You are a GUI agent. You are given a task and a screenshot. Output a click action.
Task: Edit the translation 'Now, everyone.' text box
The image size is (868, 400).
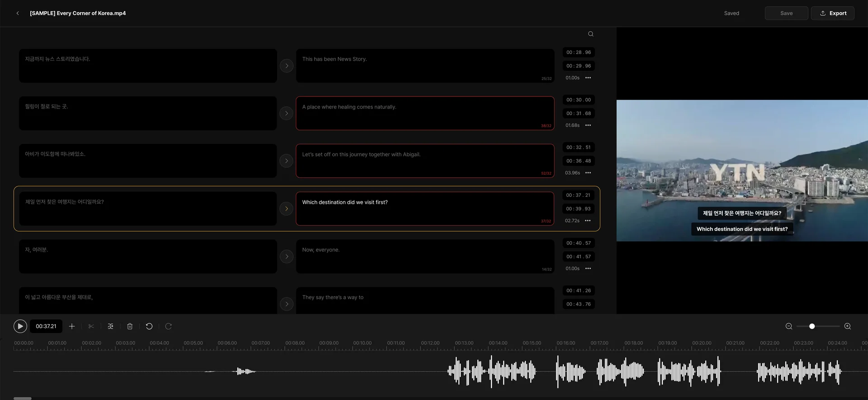click(x=425, y=256)
